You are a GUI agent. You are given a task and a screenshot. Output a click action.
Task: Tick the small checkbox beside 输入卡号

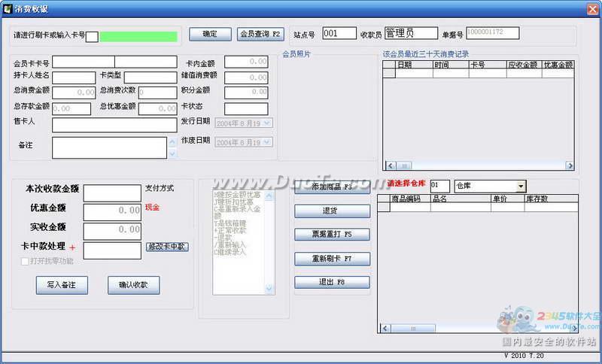coord(92,37)
